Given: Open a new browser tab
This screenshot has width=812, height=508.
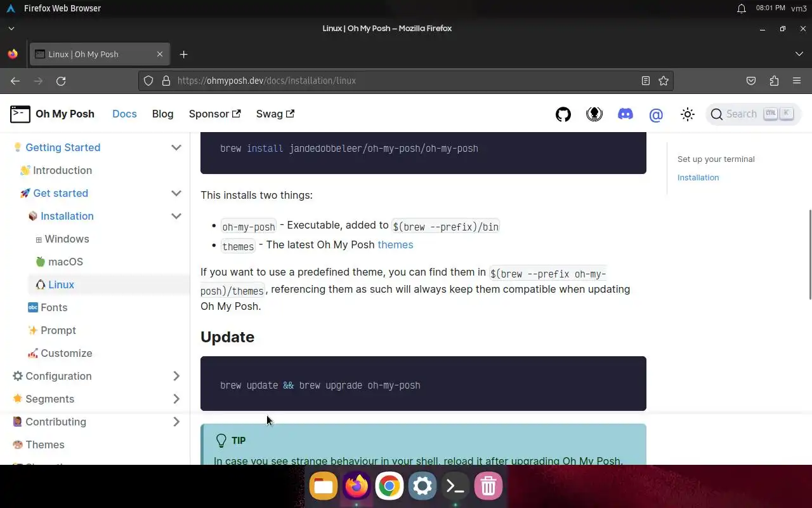Looking at the screenshot, I should tap(183, 54).
